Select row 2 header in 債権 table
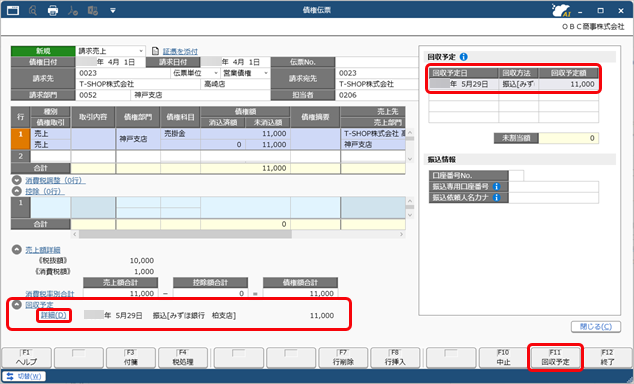634x384 pixels. pos(21,156)
